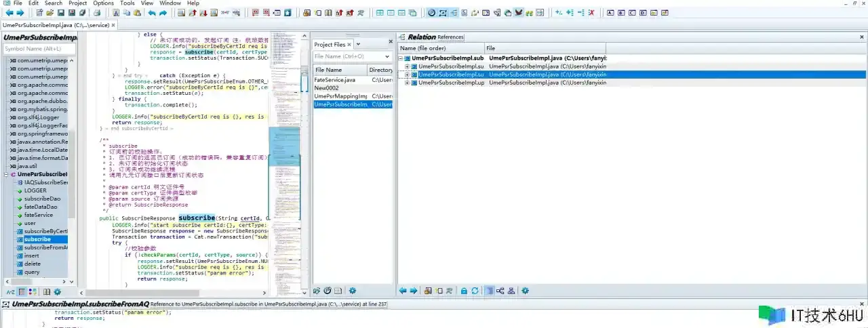Click the Save file toolbar icon
This screenshot has width=868, height=328.
point(61,13)
